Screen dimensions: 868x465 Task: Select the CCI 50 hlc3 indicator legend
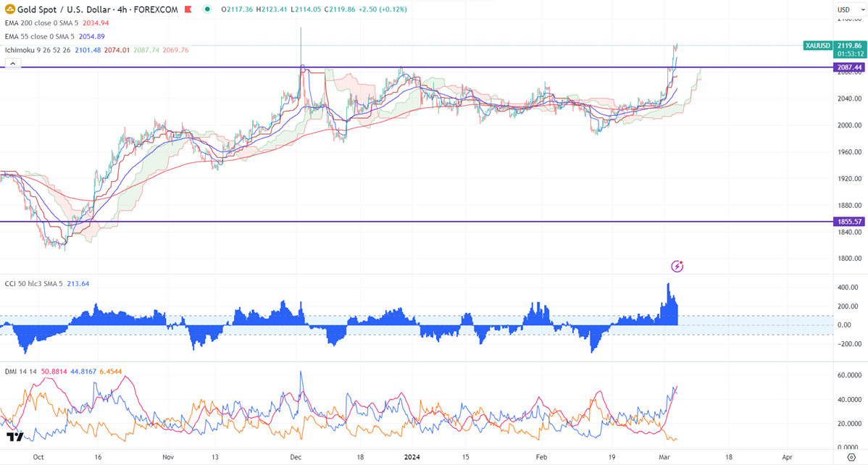tap(34, 283)
